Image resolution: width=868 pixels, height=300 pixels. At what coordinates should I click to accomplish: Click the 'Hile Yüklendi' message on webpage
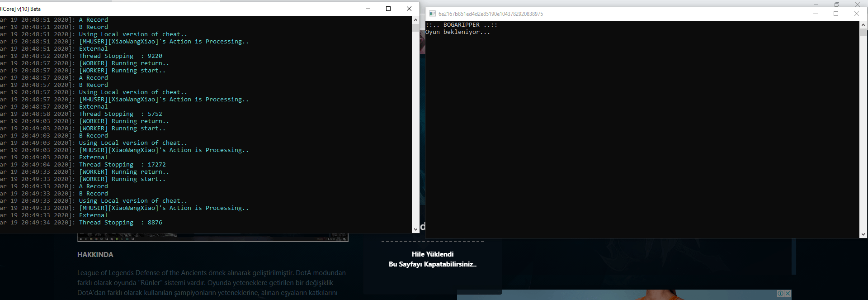click(x=433, y=254)
